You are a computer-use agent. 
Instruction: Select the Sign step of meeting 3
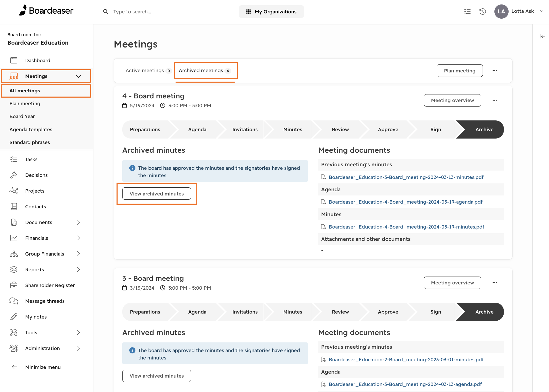[436, 312]
